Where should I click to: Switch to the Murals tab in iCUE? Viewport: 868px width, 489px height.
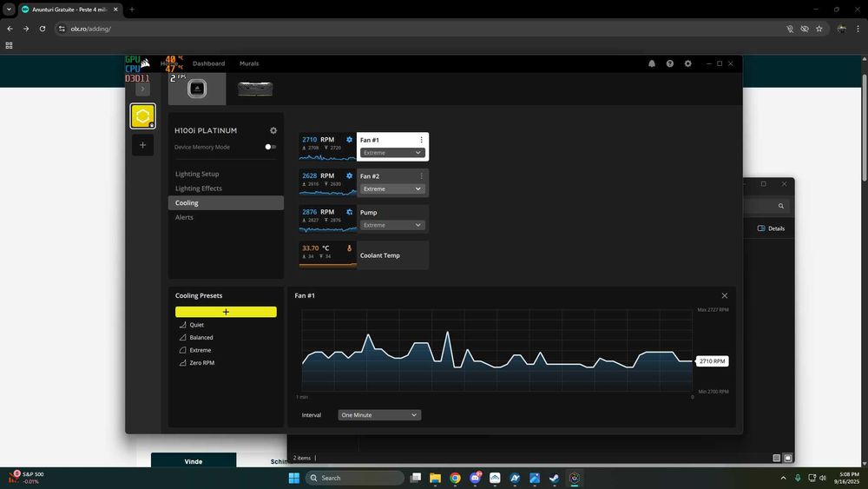tap(249, 63)
